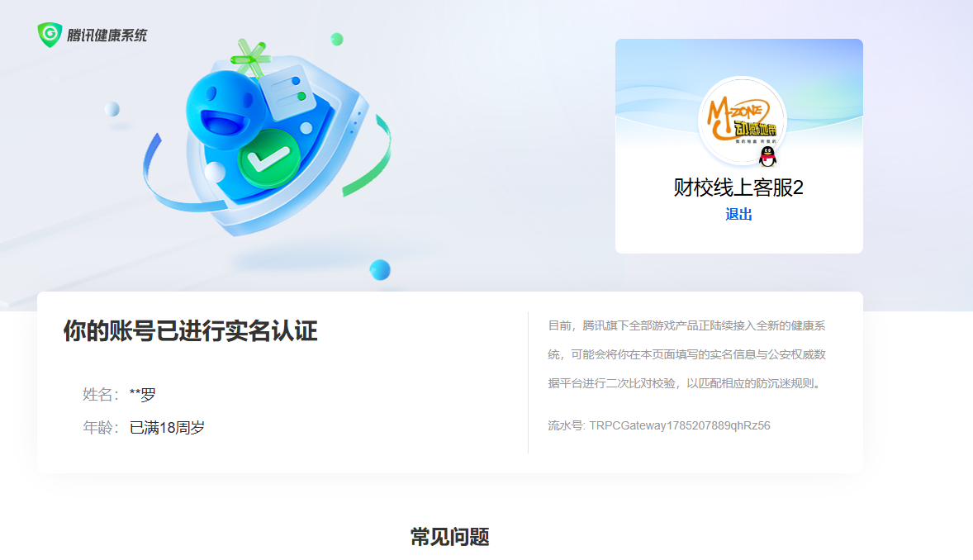Click the heading 你的账号已进行实名认证
This screenshot has width=973, height=560.
pyautogui.click(x=191, y=331)
